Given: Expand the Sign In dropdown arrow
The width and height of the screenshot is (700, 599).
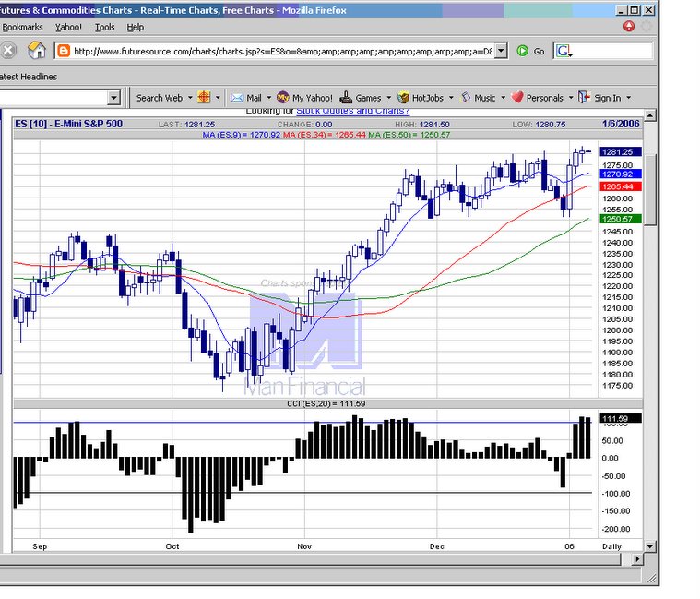Looking at the screenshot, I should tap(629, 98).
